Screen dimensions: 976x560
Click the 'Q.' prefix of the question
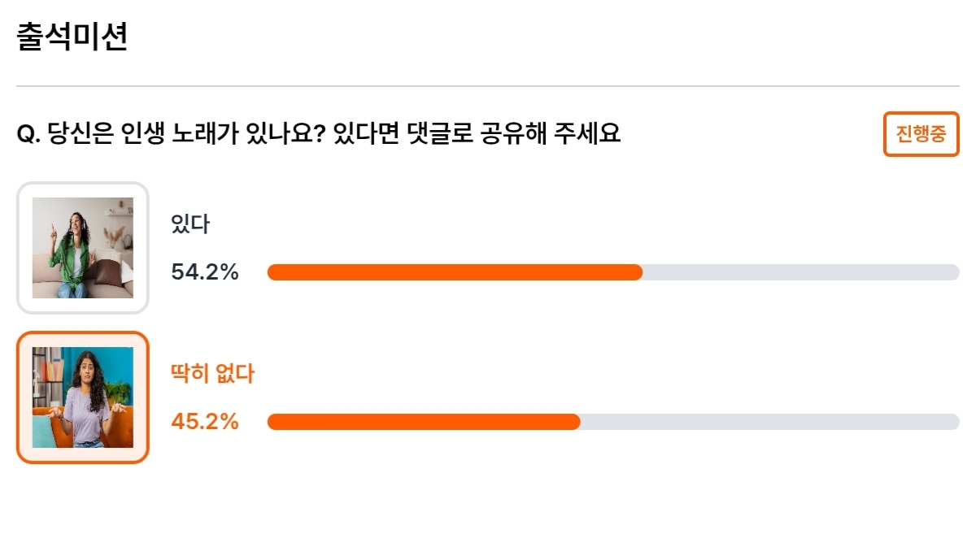click(x=28, y=135)
